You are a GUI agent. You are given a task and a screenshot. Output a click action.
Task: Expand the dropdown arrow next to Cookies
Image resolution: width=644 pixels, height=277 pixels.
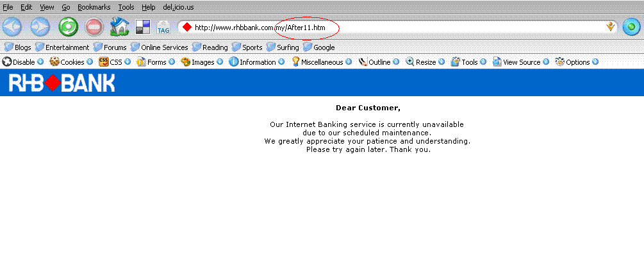click(x=89, y=62)
